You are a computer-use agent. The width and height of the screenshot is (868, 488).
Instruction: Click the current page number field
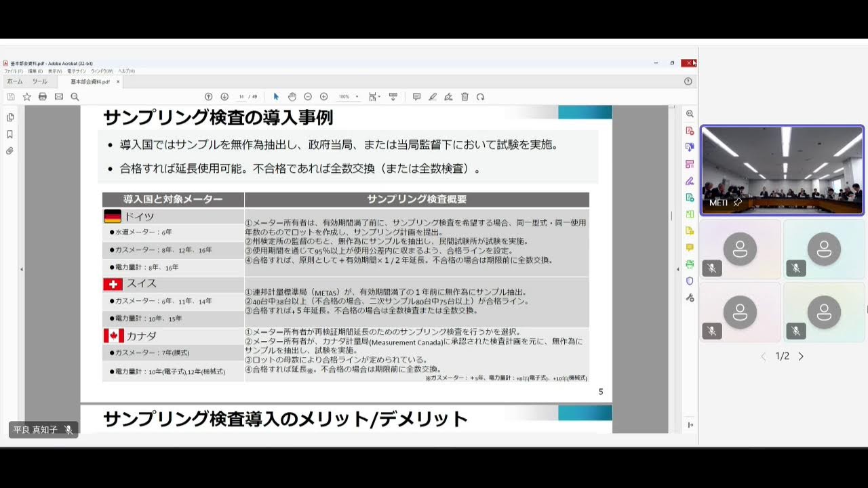(241, 97)
